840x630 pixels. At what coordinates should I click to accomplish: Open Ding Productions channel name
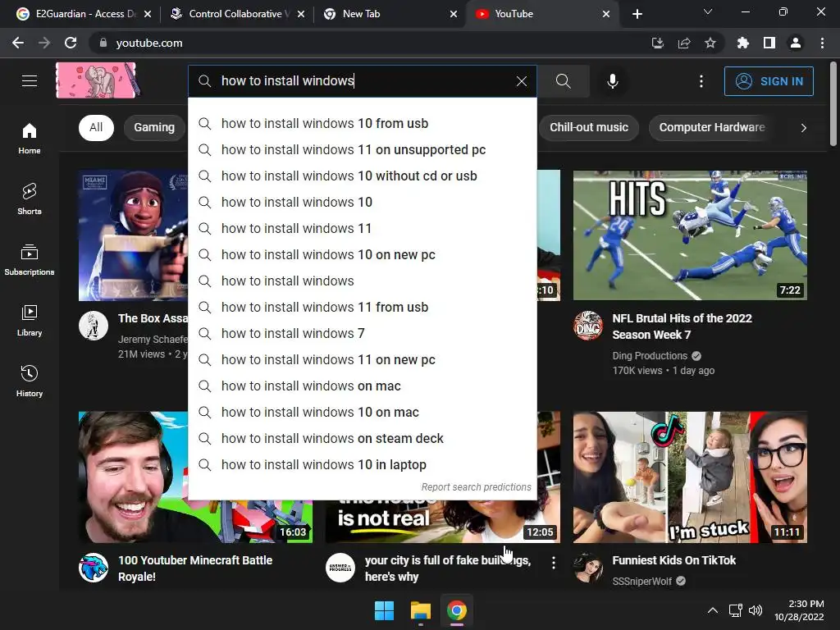point(650,356)
